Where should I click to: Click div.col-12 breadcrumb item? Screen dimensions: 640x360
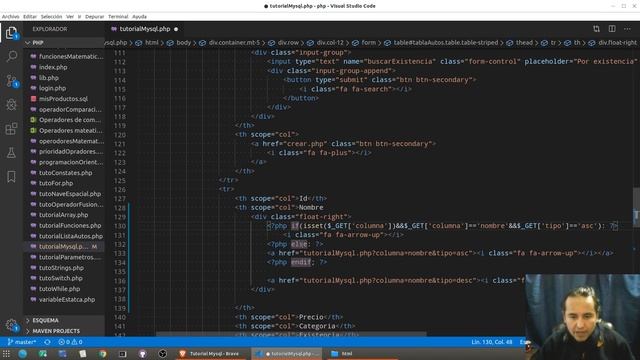[x=330, y=42]
